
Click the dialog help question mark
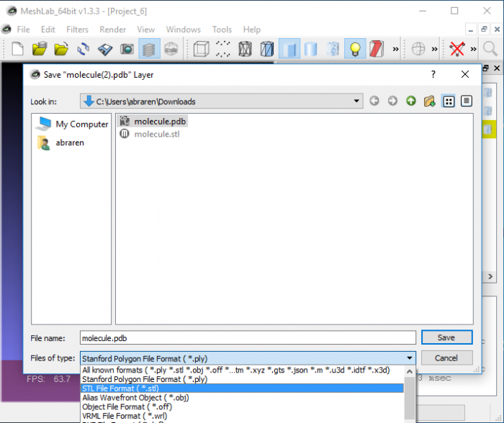tap(433, 75)
